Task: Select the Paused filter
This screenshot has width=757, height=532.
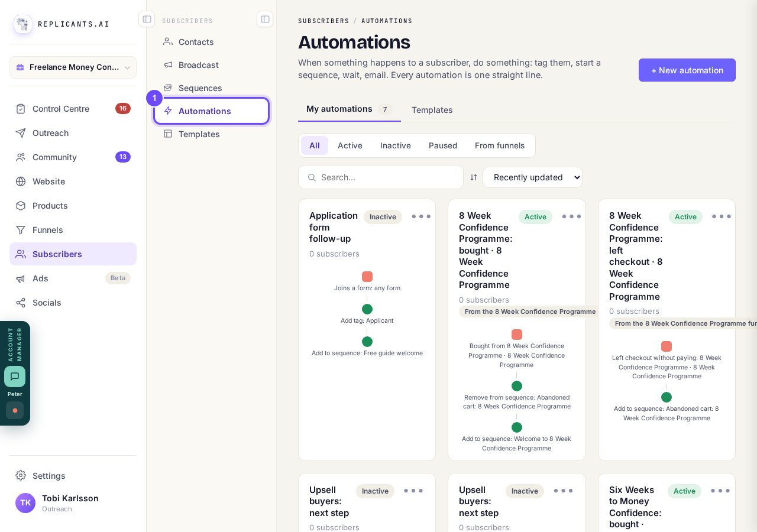Action: (443, 145)
